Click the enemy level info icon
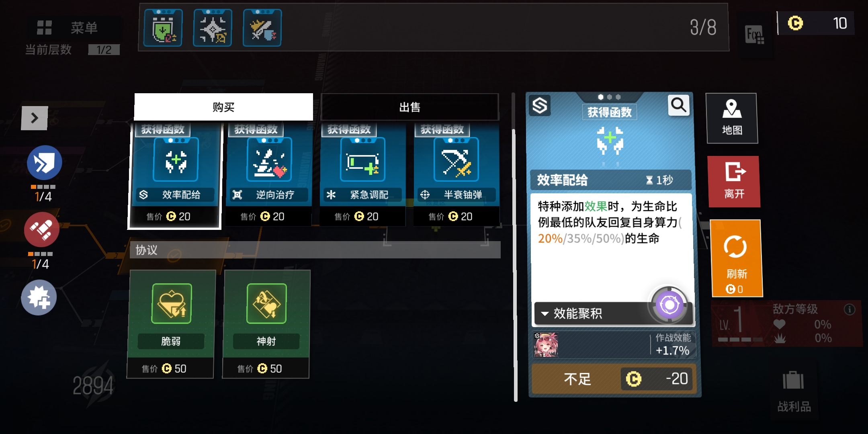The height and width of the screenshot is (434, 868). point(849,309)
